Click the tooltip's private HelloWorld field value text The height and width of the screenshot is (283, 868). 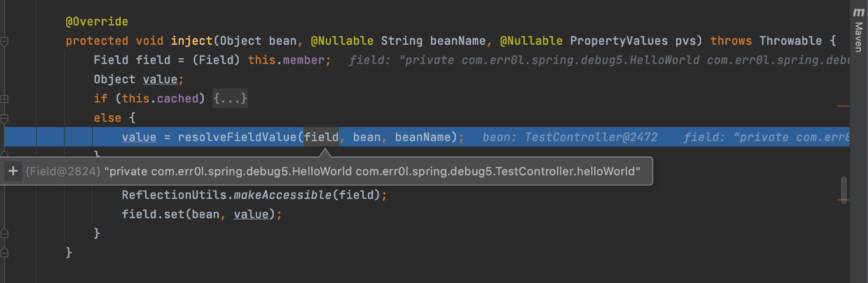pyautogui.click(x=372, y=171)
